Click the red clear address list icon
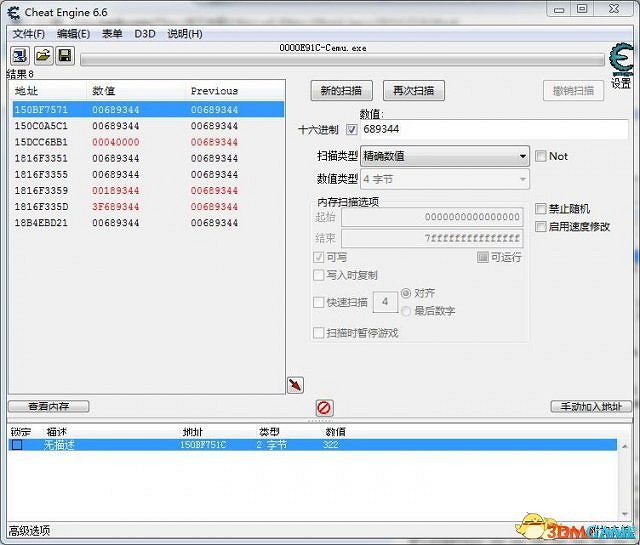Image resolution: width=640 pixels, height=545 pixels. 324,408
